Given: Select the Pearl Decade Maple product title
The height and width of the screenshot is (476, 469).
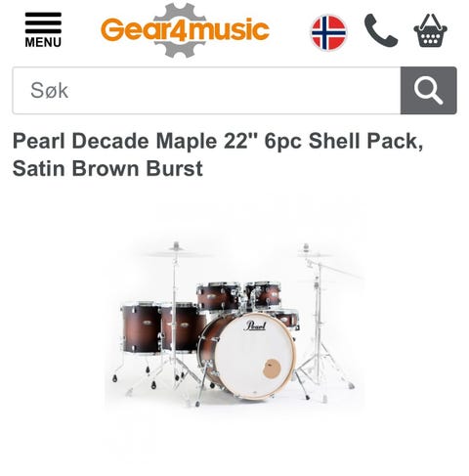Looking at the screenshot, I should 218,154.
